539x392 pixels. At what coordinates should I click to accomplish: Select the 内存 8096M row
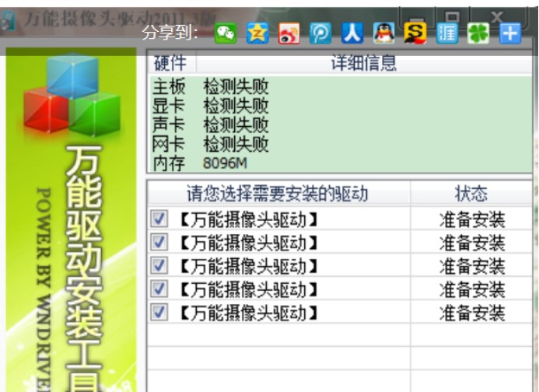coord(340,163)
